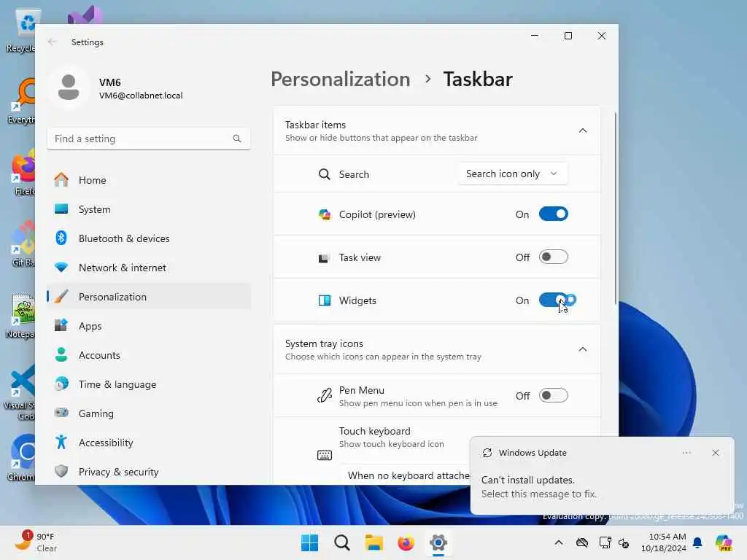This screenshot has height=560, width=747.
Task: Select the Can't install updates message
Action: click(539, 486)
